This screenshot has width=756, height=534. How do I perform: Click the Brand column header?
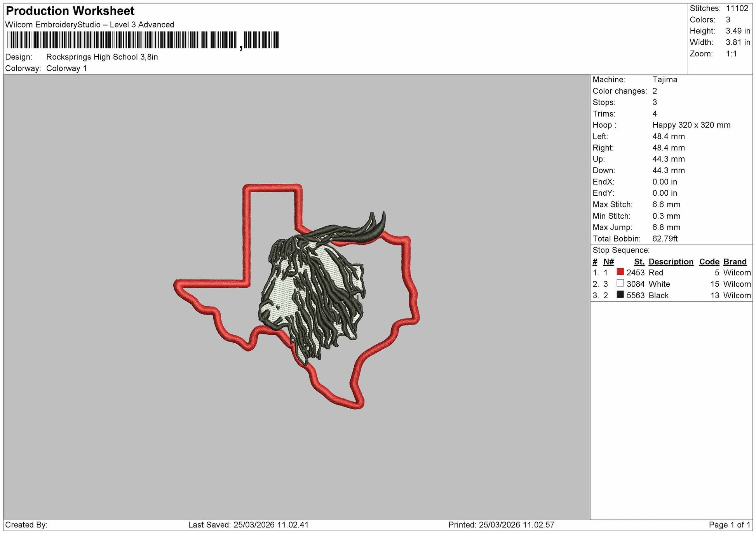(x=735, y=262)
